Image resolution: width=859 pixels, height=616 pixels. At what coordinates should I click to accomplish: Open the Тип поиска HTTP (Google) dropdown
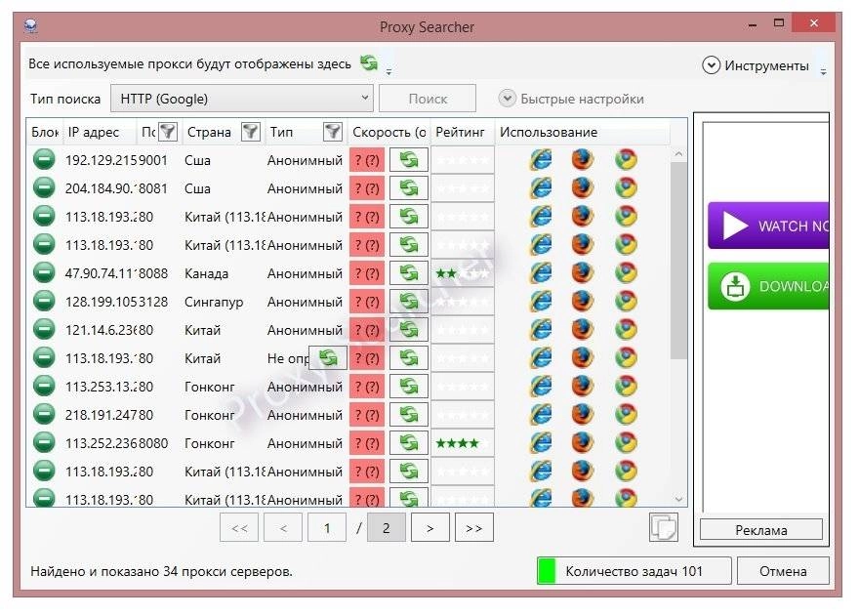click(x=242, y=99)
